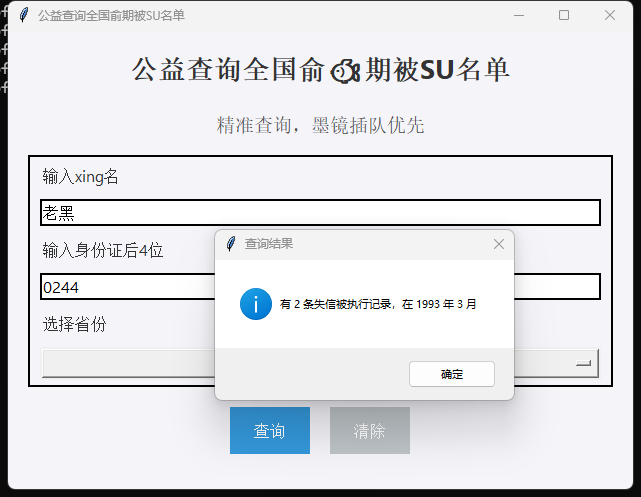Minimize the main application window
The height and width of the screenshot is (497, 641).
(x=518, y=15)
